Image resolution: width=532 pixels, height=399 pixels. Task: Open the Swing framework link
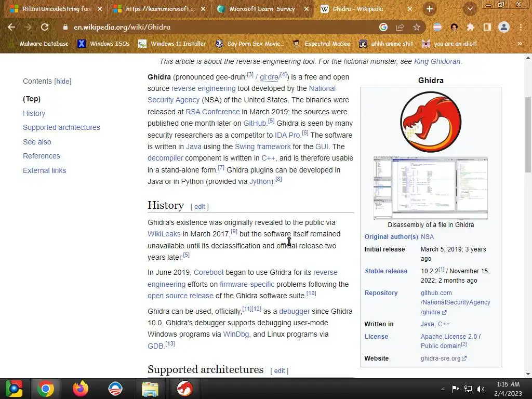[262, 147]
